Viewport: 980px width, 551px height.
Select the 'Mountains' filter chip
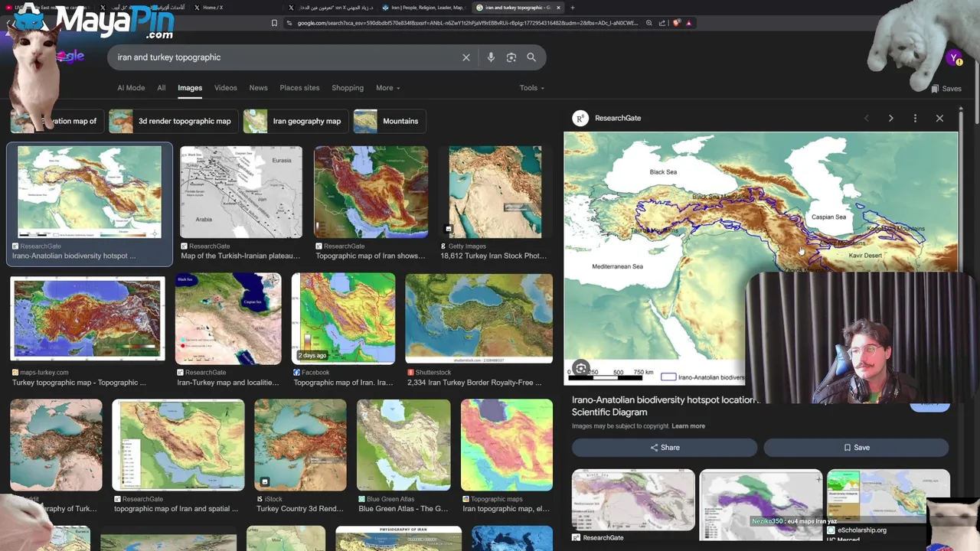[x=389, y=121]
